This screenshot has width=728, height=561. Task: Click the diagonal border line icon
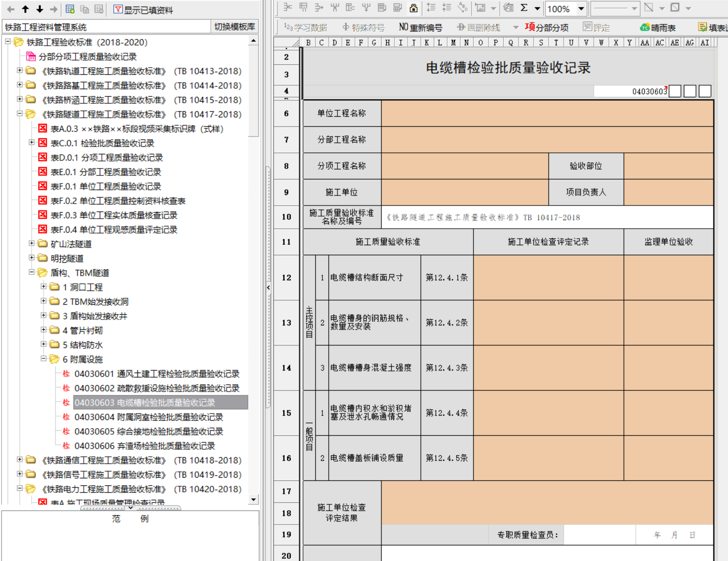pyautogui.click(x=649, y=8)
